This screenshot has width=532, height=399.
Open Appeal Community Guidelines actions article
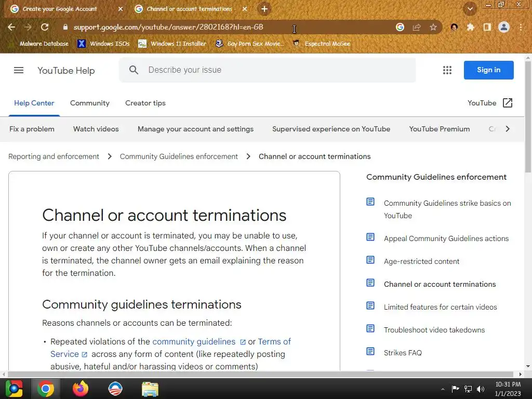[x=446, y=238]
